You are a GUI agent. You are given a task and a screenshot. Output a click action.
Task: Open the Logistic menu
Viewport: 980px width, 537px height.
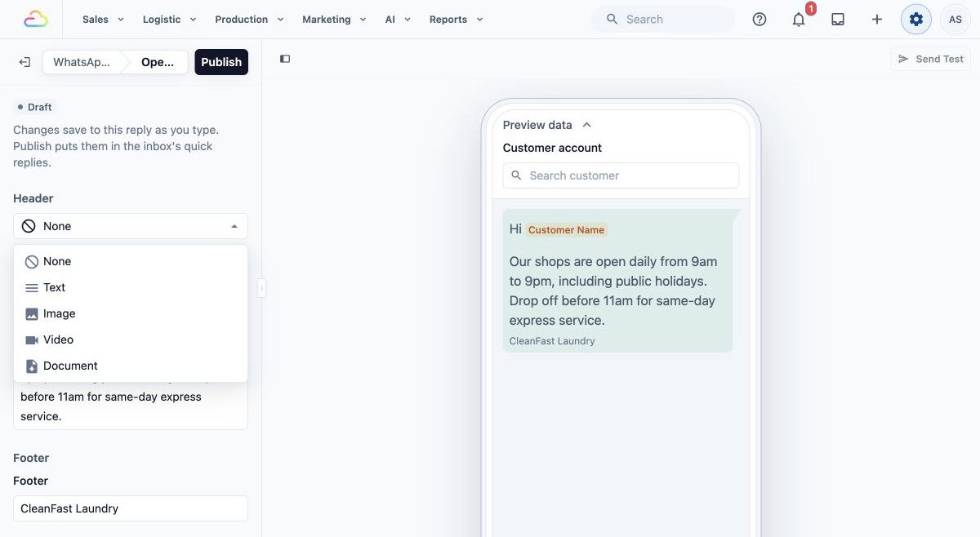(169, 19)
